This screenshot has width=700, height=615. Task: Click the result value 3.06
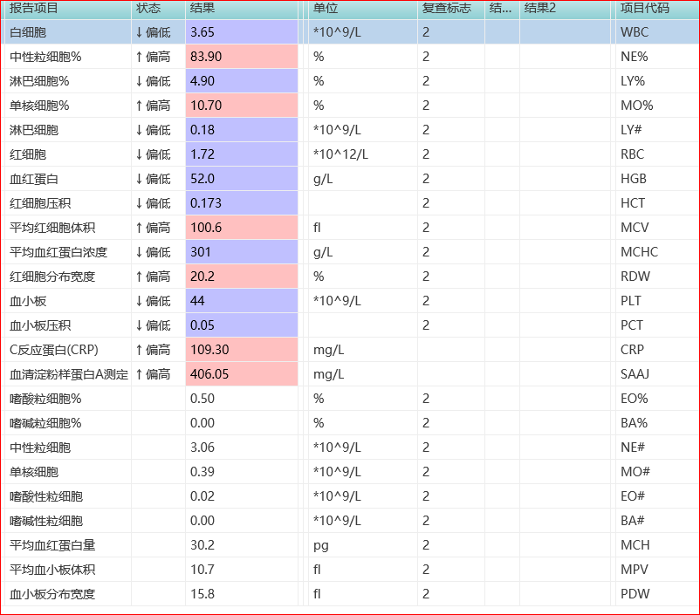coord(202,448)
